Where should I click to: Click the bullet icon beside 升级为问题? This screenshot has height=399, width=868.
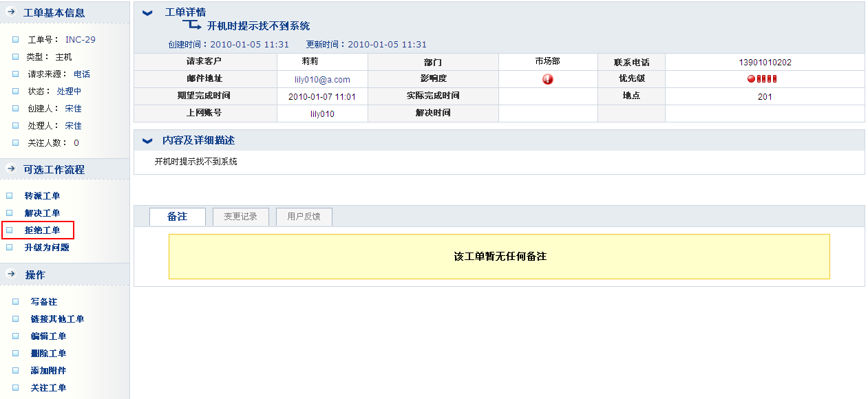tap(10, 248)
